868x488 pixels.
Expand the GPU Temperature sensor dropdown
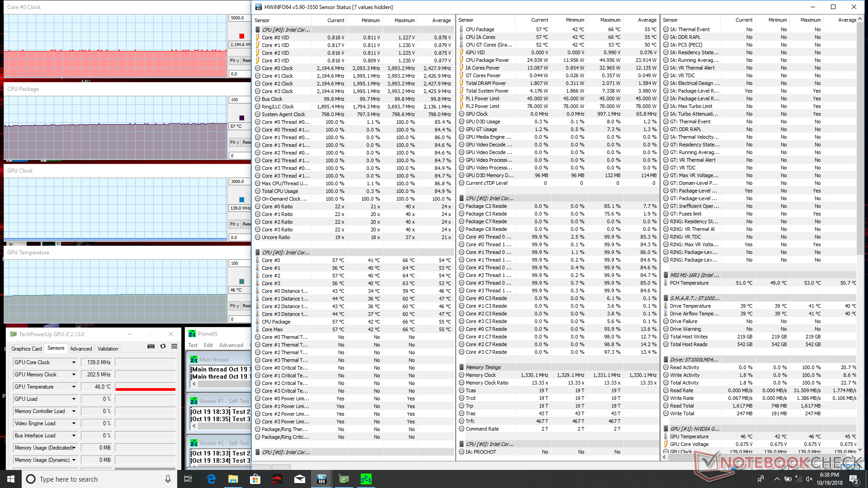point(74,387)
